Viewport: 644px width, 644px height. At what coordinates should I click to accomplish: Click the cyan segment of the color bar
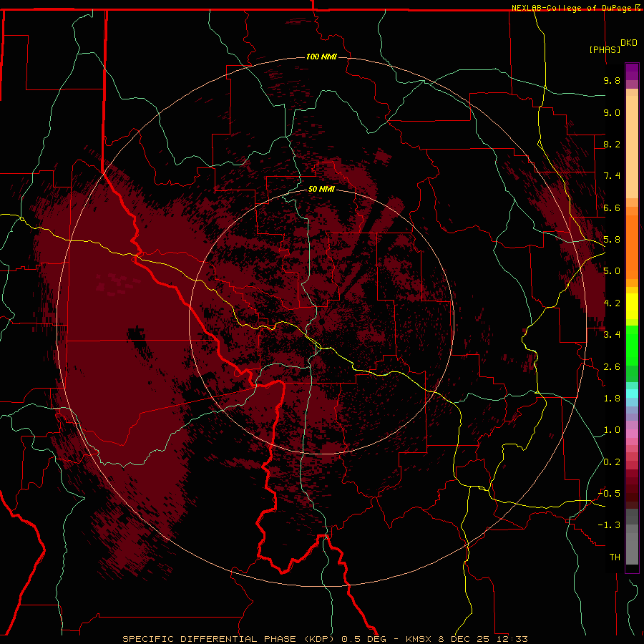coord(632,394)
